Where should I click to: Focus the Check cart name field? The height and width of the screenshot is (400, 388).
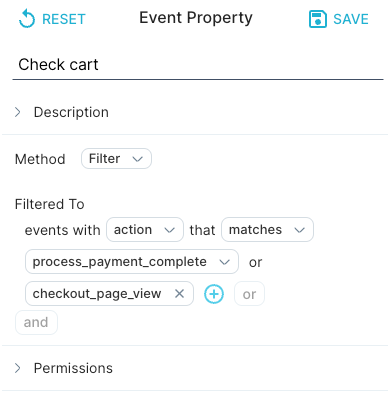click(x=198, y=65)
